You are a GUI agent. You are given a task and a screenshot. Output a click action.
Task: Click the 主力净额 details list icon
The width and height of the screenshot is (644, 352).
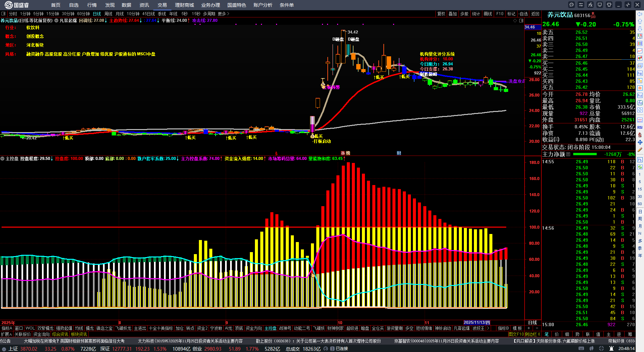(x=568, y=154)
